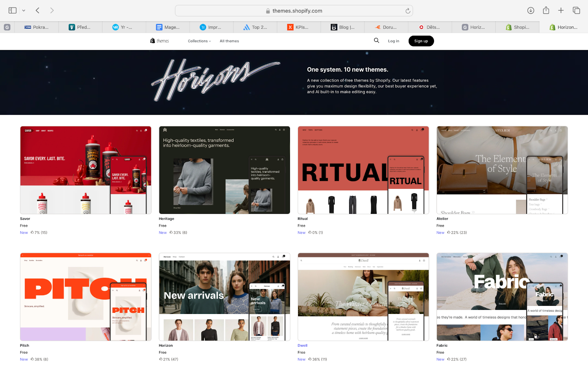
Task: Click the address bar showing themes.shopify.com
Action: pos(294,11)
